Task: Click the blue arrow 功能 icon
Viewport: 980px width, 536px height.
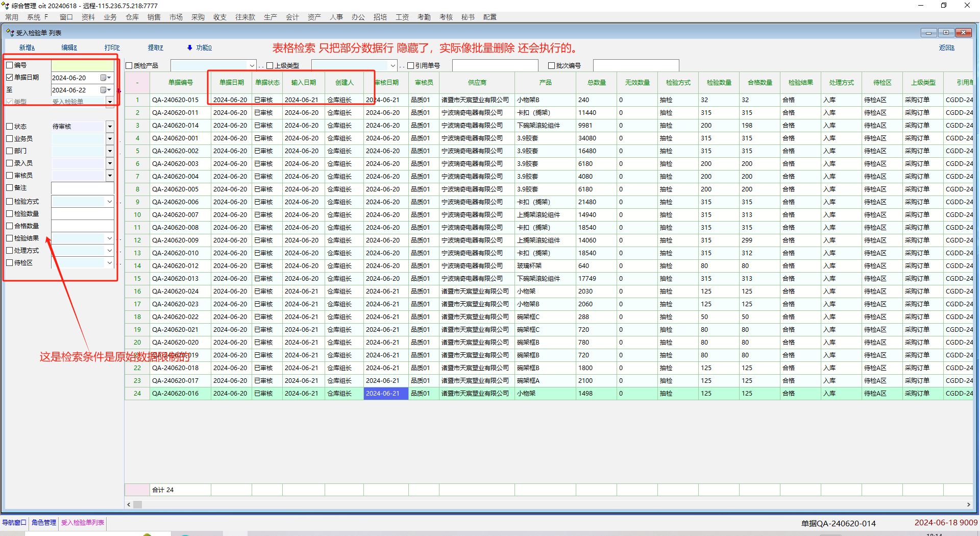Action: [189, 47]
